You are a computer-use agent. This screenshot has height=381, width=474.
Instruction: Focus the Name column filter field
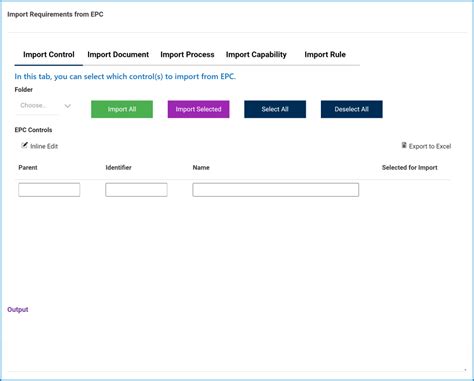pos(276,190)
